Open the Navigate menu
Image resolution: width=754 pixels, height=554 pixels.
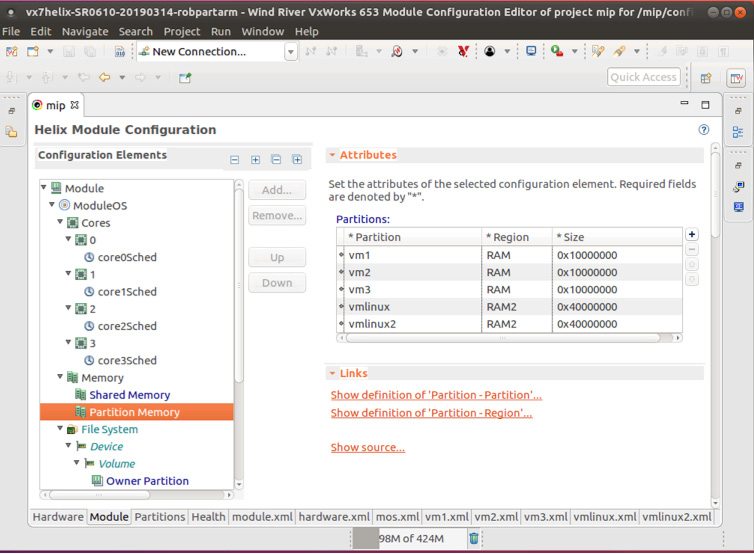(x=85, y=32)
